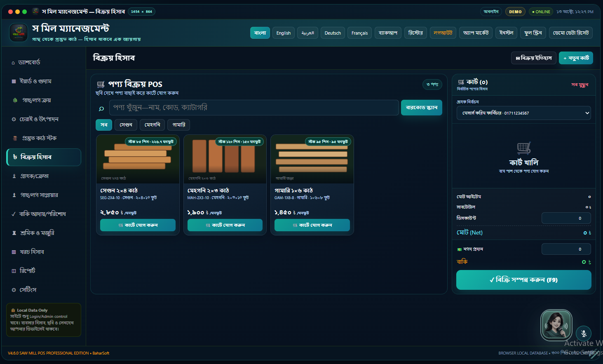The image size is (603, 364).
Task: Open শ্রমিক ও মজুরি section
Action: 44,233
